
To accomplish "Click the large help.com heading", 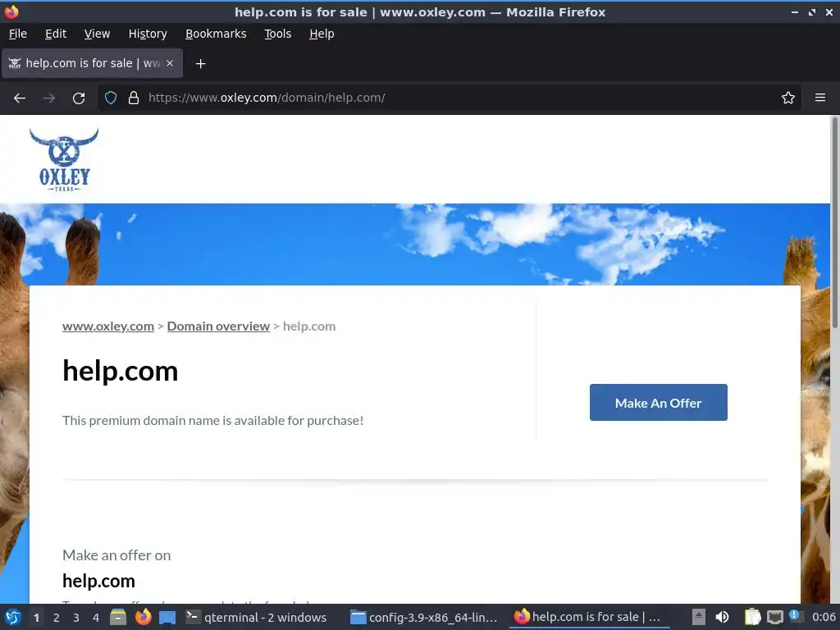I will coord(120,371).
